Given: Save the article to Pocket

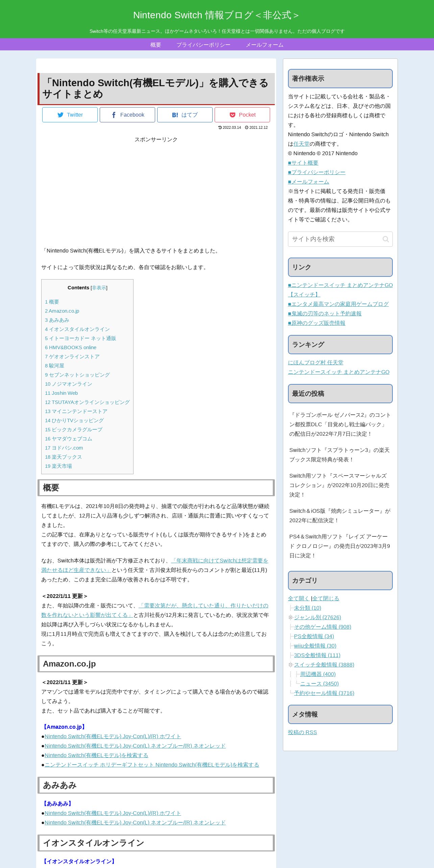Looking at the screenshot, I should click(242, 115).
